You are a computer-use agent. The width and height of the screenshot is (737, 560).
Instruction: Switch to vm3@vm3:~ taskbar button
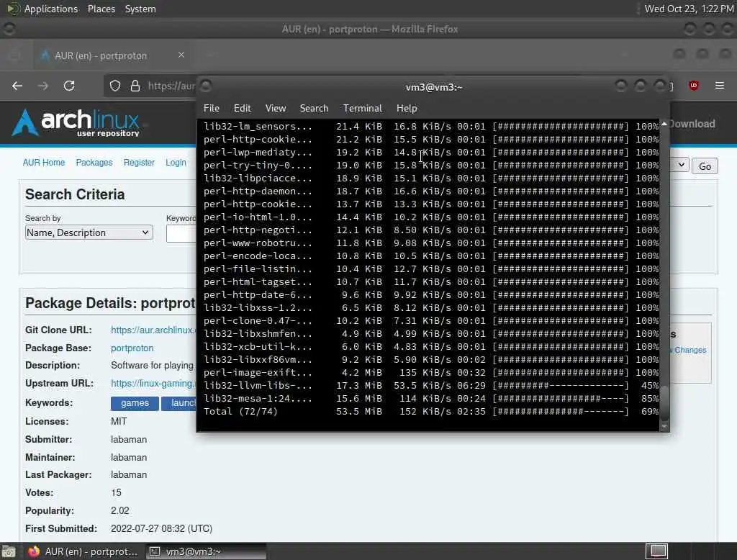coord(205,551)
